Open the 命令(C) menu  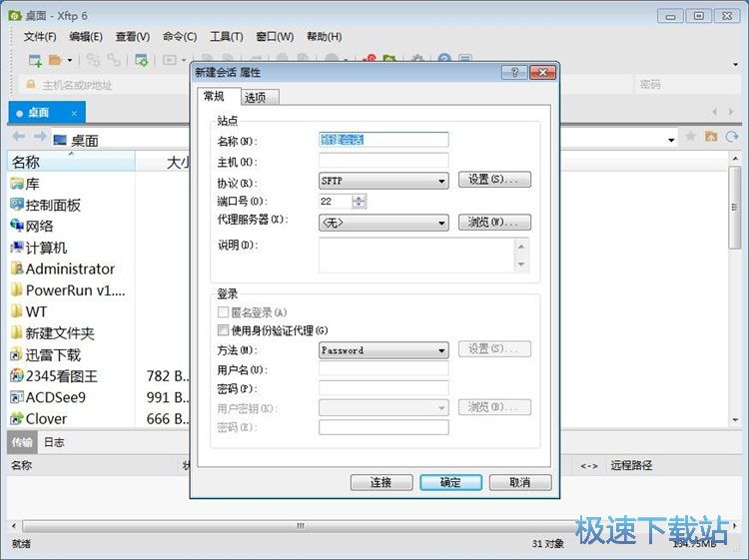(180, 37)
